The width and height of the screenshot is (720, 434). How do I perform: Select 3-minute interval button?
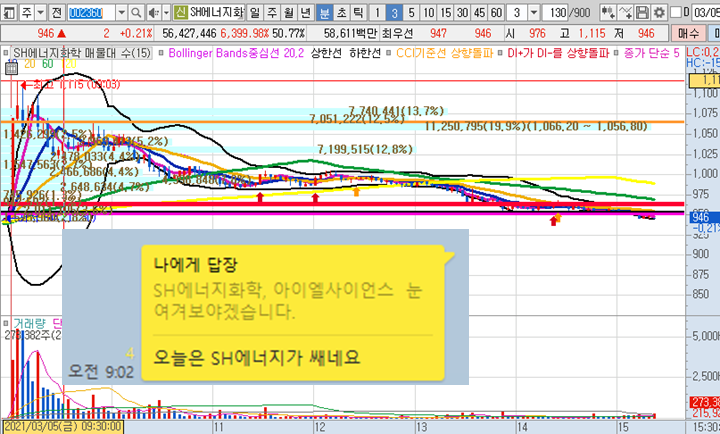(394, 12)
